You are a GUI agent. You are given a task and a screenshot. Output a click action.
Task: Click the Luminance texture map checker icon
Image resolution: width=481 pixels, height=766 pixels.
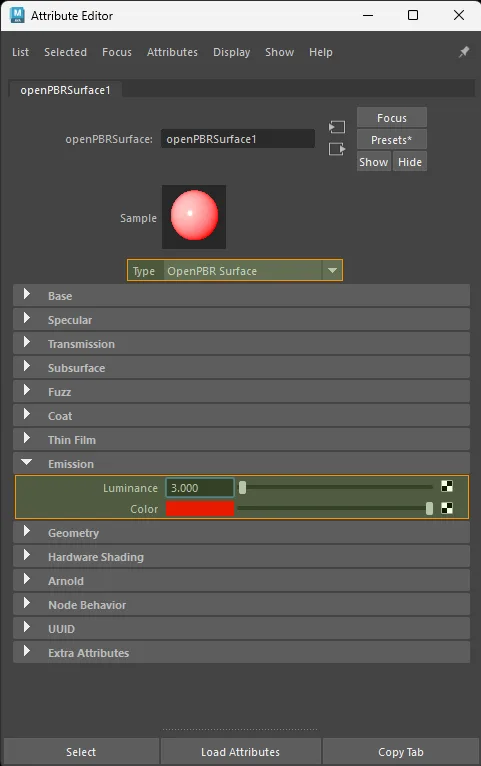pyautogui.click(x=447, y=486)
